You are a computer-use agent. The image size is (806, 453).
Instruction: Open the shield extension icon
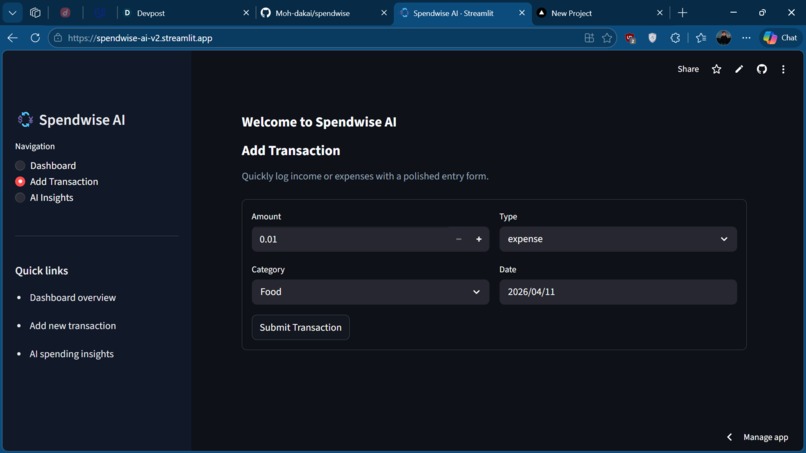point(652,38)
